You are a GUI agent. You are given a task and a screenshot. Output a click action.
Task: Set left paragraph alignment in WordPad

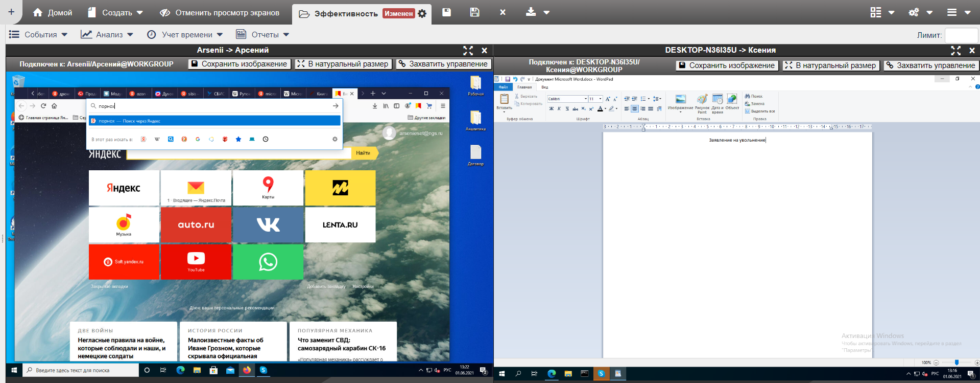pyautogui.click(x=627, y=108)
